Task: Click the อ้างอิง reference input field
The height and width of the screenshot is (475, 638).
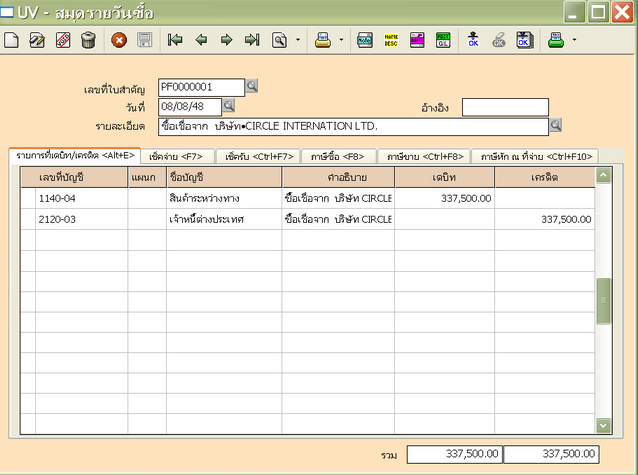Action: click(505, 107)
